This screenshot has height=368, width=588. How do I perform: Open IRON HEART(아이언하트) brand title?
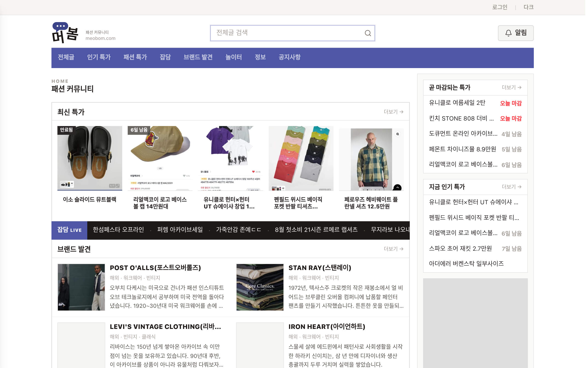coord(328,328)
